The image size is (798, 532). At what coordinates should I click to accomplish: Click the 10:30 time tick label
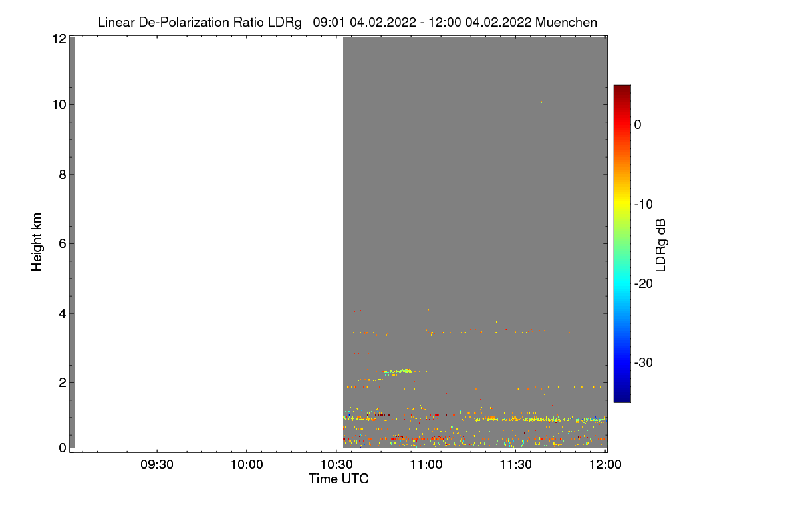pos(336,465)
